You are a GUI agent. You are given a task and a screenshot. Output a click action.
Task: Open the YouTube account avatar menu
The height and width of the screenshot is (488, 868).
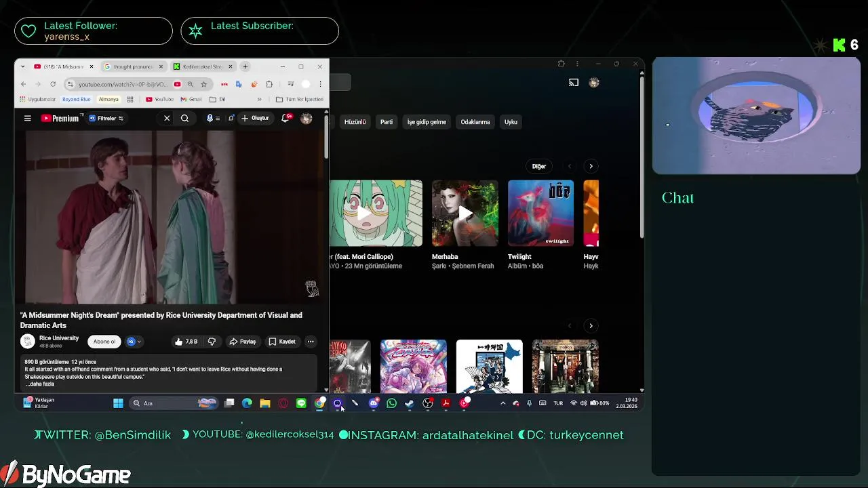pos(307,118)
